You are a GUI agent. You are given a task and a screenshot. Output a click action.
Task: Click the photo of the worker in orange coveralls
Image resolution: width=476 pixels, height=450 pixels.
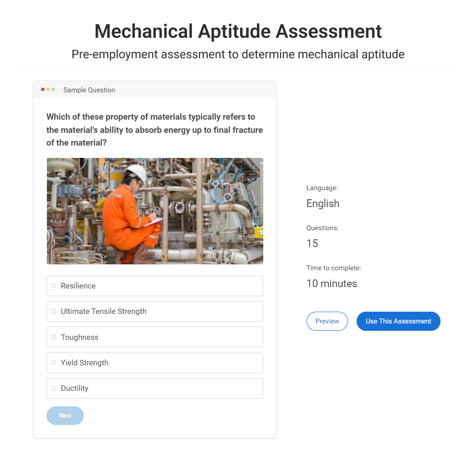(x=155, y=211)
